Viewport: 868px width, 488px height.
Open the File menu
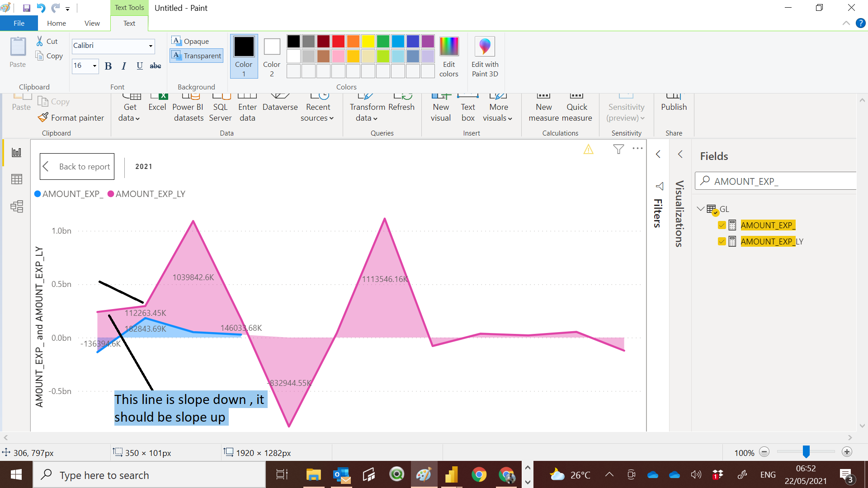[x=19, y=23]
